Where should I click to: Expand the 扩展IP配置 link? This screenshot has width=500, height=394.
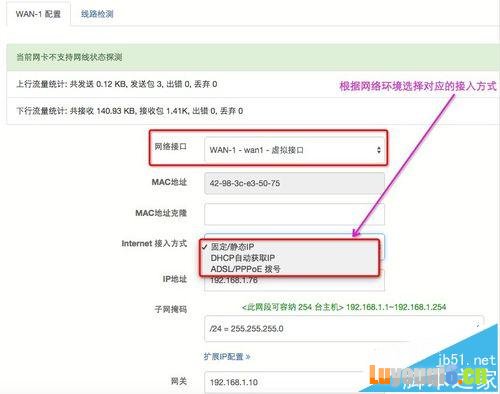coord(227,357)
